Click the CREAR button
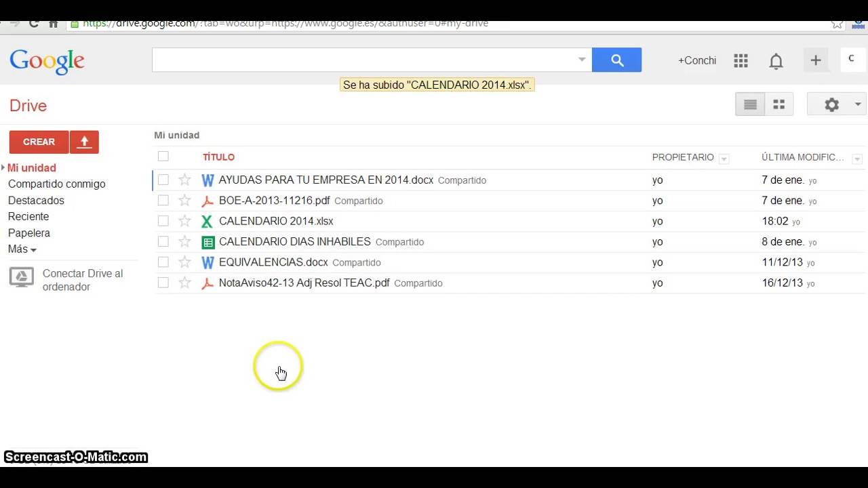The image size is (868, 488). click(x=39, y=142)
